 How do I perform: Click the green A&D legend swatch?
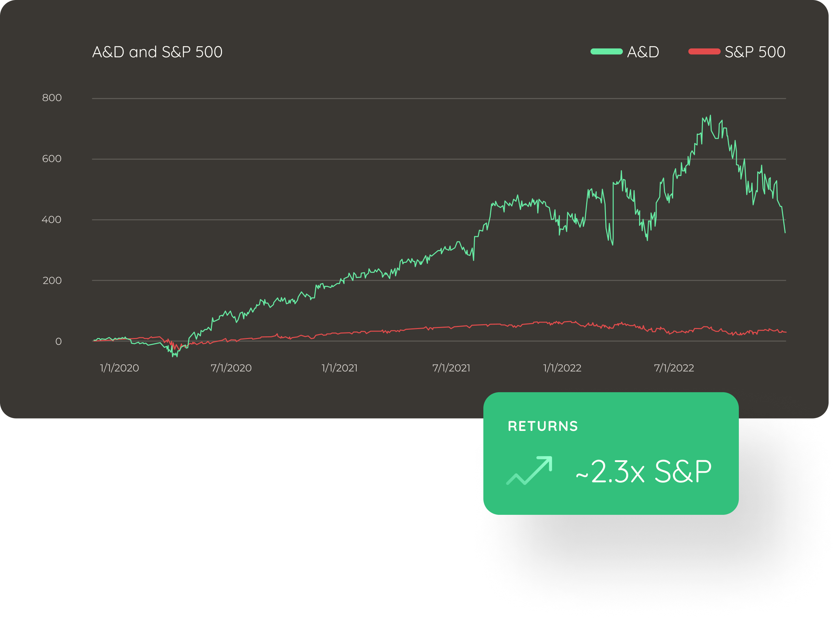click(x=606, y=52)
